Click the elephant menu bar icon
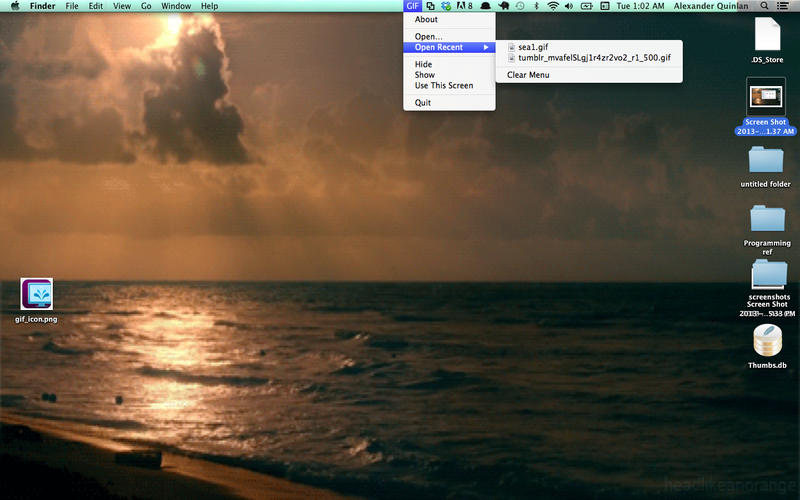Image resolution: width=800 pixels, height=500 pixels. 504,6
